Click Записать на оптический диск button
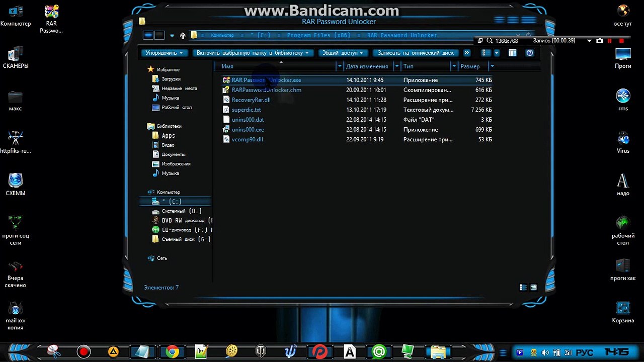644x362 pixels. pyautogui.click(x=416, y=53)
